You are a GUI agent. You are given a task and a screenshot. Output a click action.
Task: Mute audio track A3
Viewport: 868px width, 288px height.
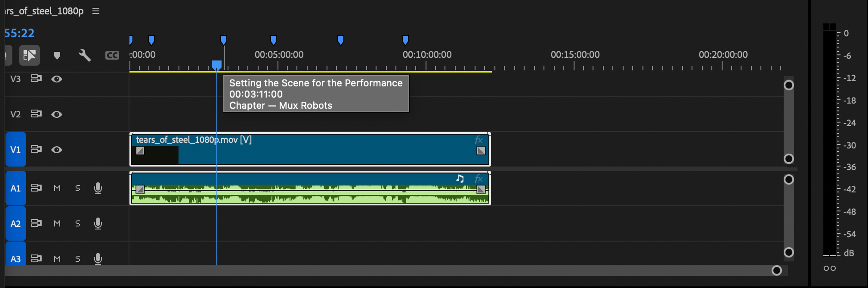tap(57, 259)
